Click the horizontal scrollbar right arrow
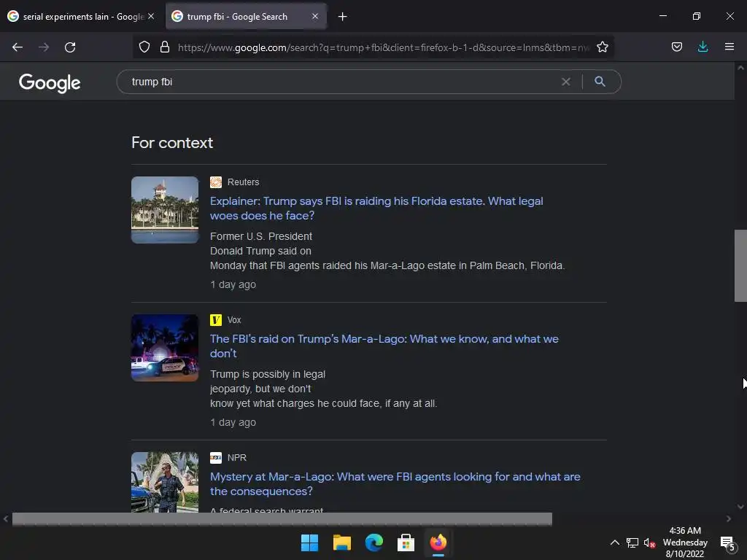 point(729,519)
